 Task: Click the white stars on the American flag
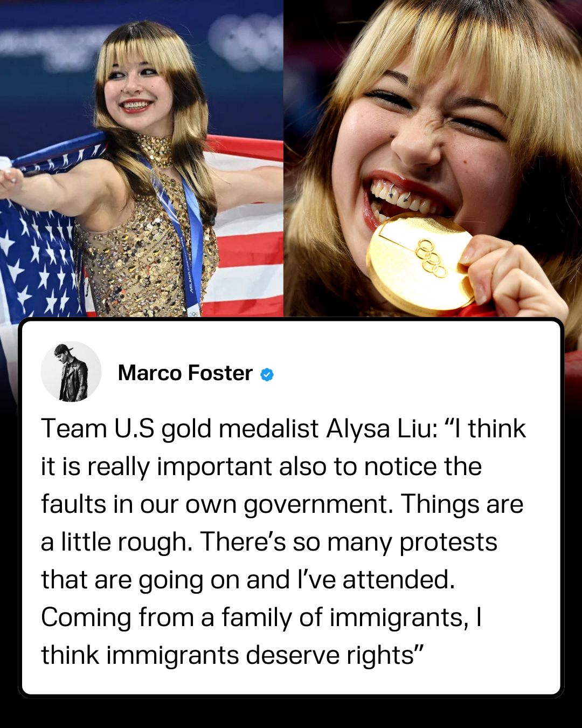click(x=35, y=259)
